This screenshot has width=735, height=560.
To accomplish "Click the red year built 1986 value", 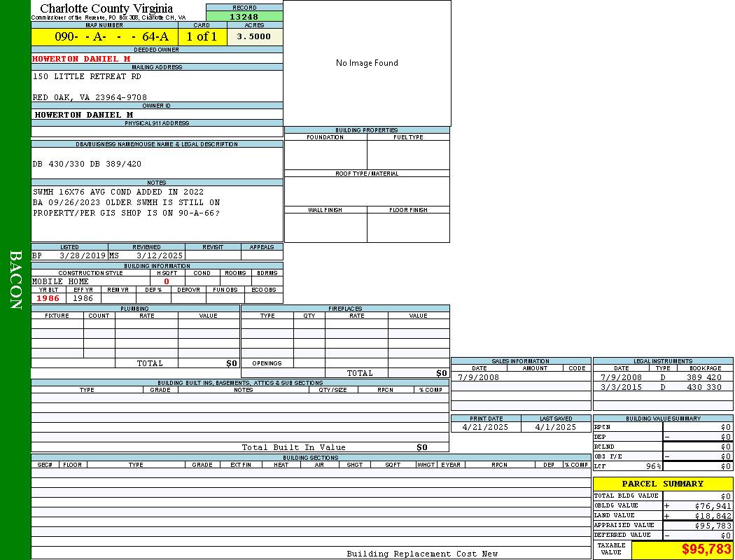I will 48,298.
